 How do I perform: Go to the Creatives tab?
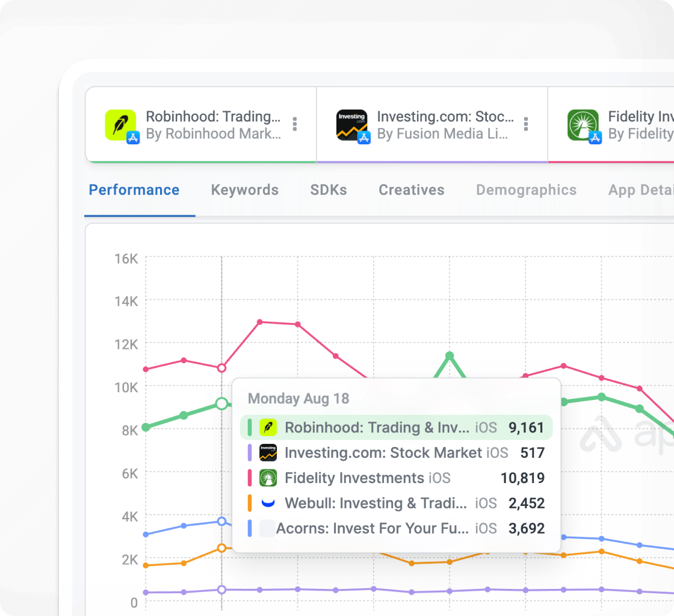pos(412,190)
